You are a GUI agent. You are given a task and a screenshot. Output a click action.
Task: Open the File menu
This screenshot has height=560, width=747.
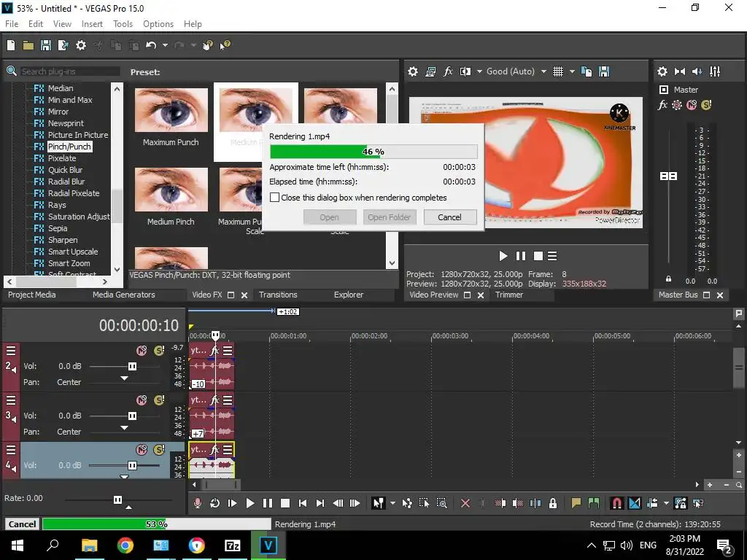point(12,24)
